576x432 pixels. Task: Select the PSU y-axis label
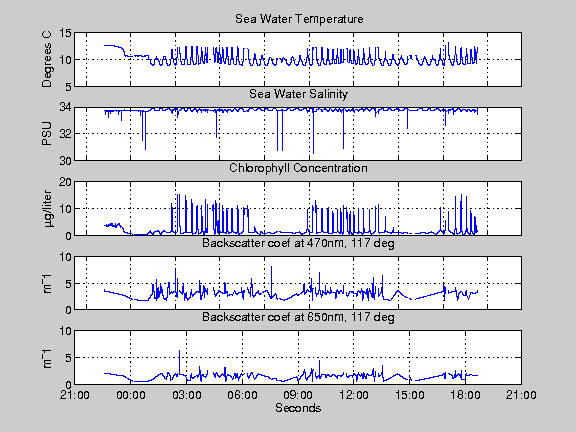click(x=47, y=134)
